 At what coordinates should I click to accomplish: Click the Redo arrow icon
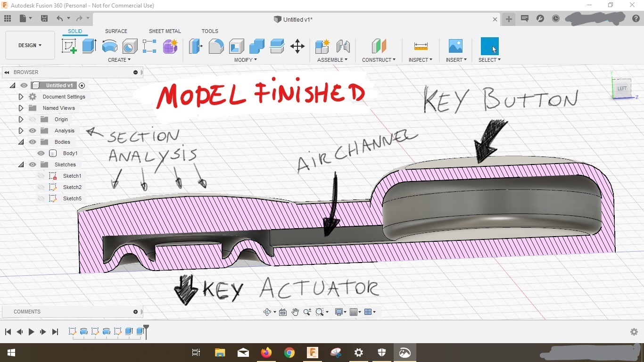click(79, 18)
